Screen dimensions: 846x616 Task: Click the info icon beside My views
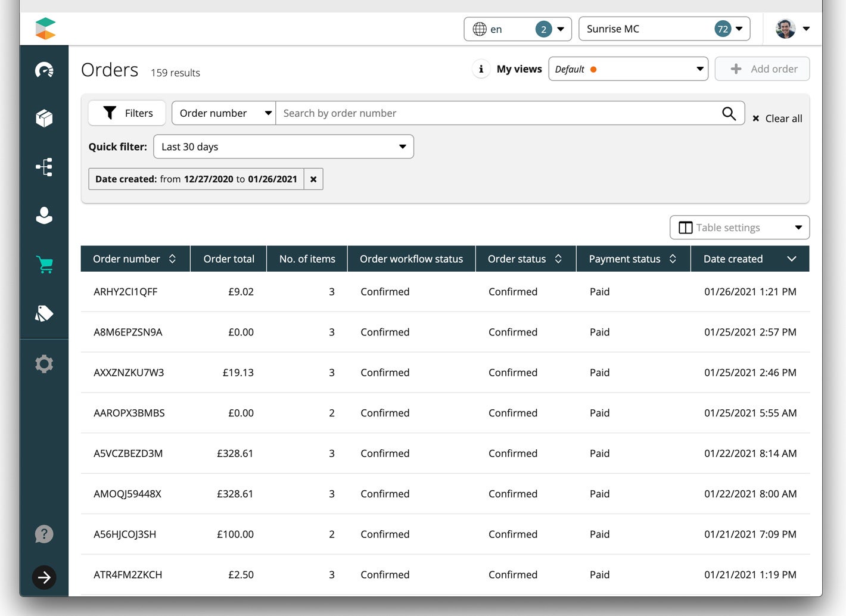(481, 69)
